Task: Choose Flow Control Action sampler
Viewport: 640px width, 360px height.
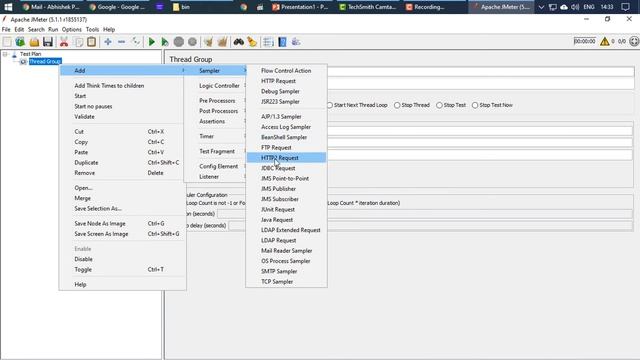Action: click(286, 71)
